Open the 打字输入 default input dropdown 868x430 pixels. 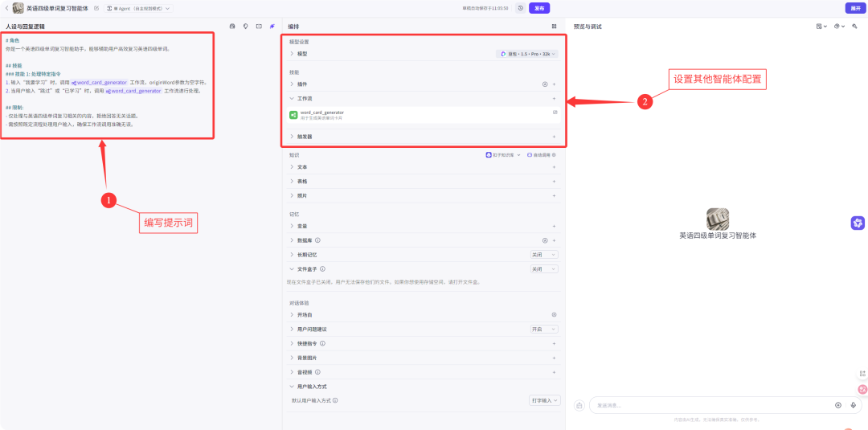(x=543, y=400)
